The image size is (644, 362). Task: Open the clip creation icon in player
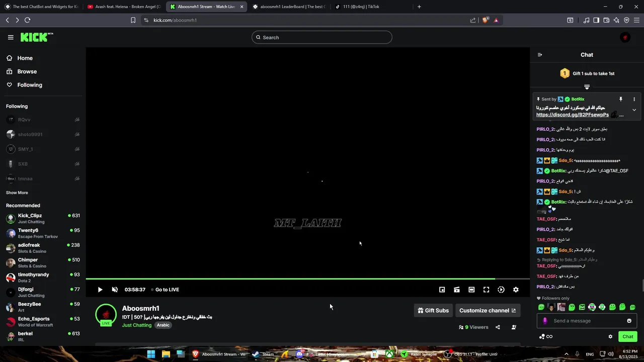tap(457, 290)
